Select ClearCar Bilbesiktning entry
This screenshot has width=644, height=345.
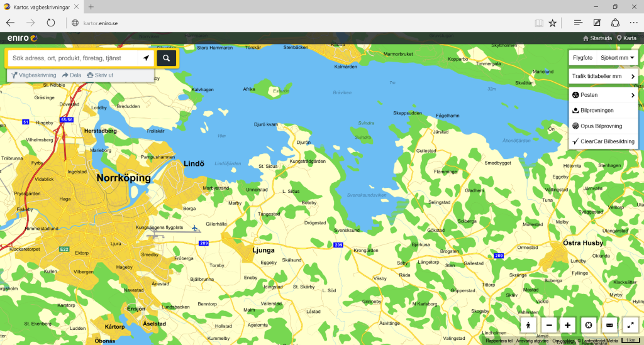603,141
